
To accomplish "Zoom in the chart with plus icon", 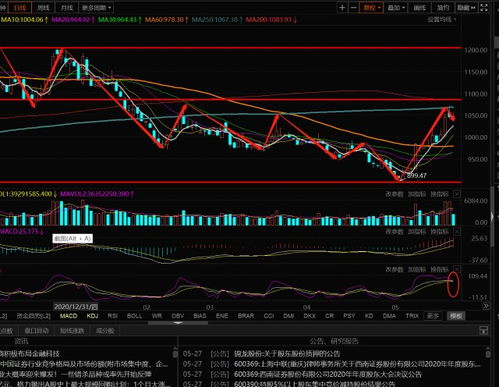I will pos(342,8).
